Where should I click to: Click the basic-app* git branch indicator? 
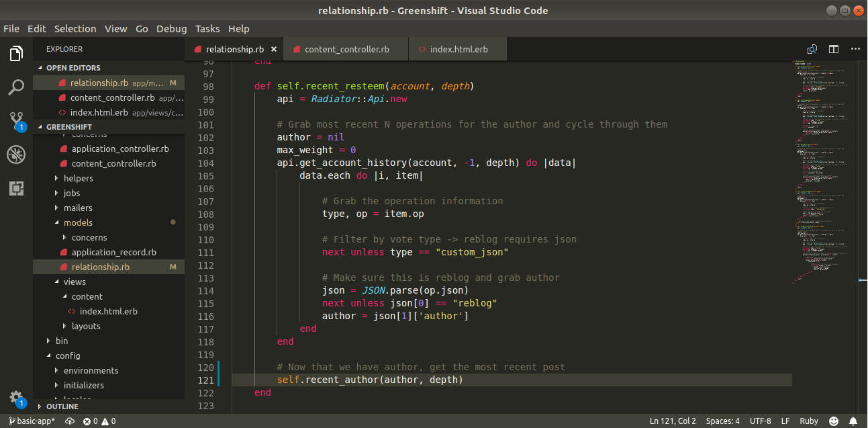(32, 421)
